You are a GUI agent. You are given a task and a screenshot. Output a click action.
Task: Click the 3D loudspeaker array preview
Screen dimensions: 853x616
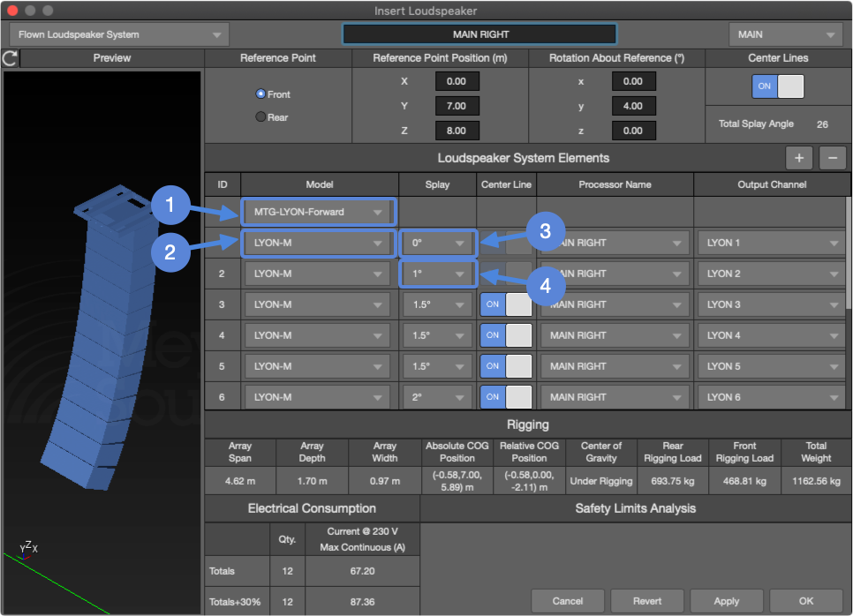[x=102, y=342]
